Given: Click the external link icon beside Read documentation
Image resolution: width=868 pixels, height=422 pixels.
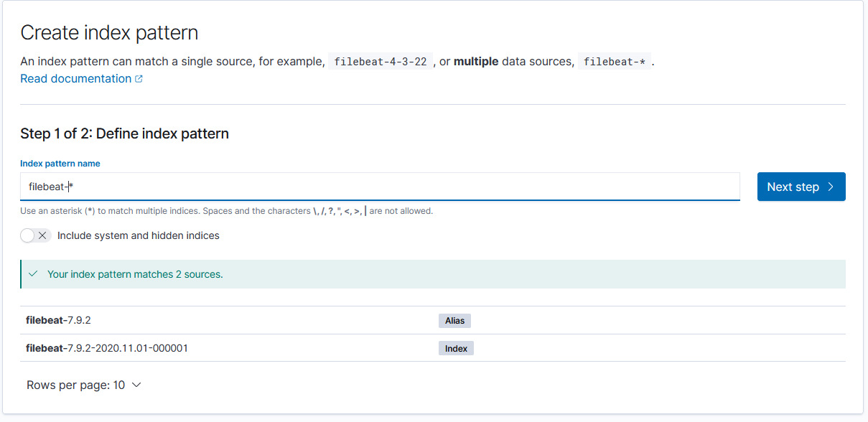Looking at the screenshot, I should pyautogui.click(x=139, y=79).
